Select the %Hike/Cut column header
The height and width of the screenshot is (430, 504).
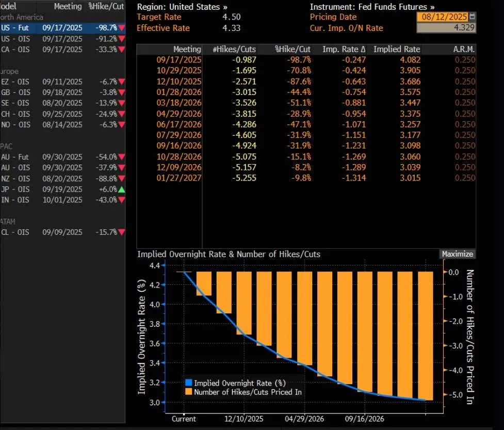[x=106, y=6]
